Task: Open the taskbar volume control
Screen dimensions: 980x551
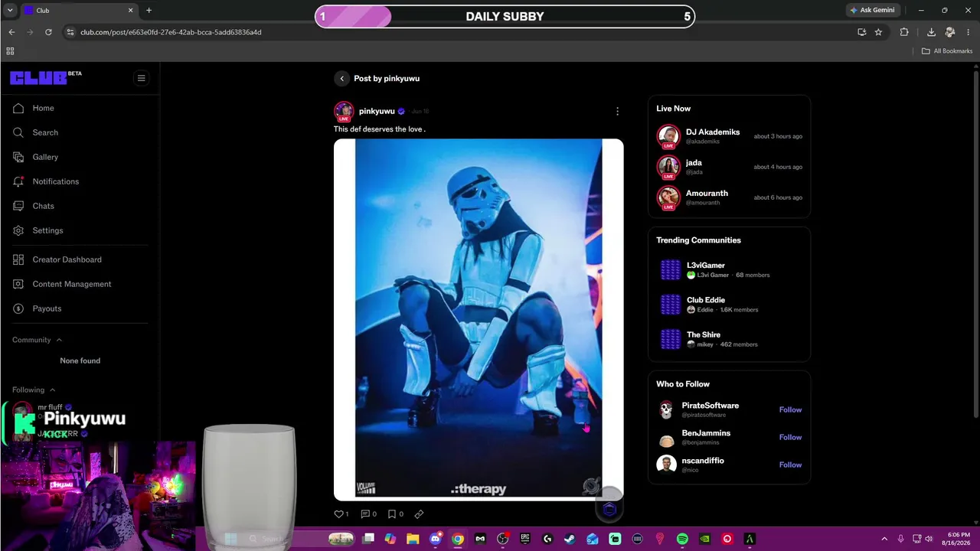Action: pyautogui.click(x=929, y=539)
